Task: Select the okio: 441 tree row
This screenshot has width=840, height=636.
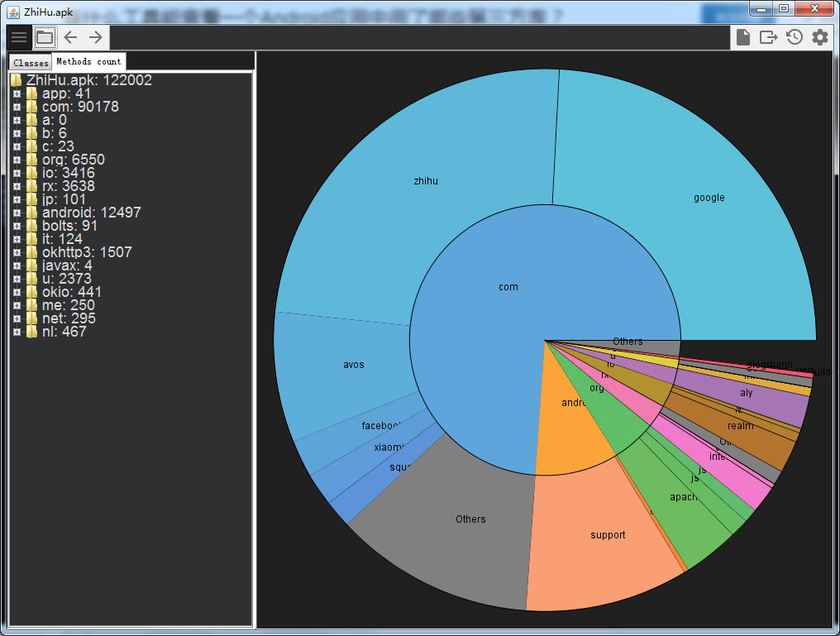Action: (x=64, y=292)
